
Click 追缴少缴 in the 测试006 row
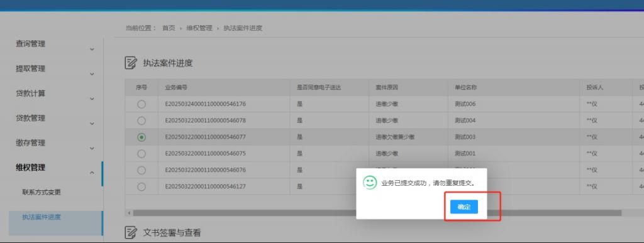click(x=387, y=104)
